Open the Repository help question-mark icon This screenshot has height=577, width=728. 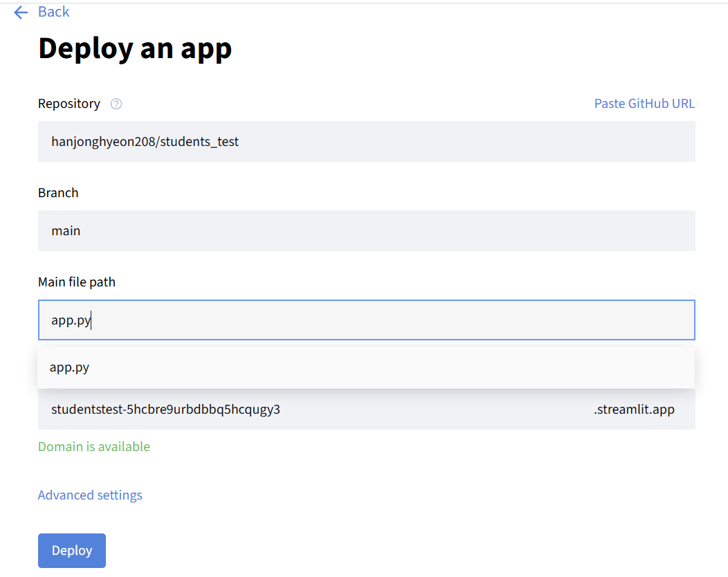(x=116, y=104)
